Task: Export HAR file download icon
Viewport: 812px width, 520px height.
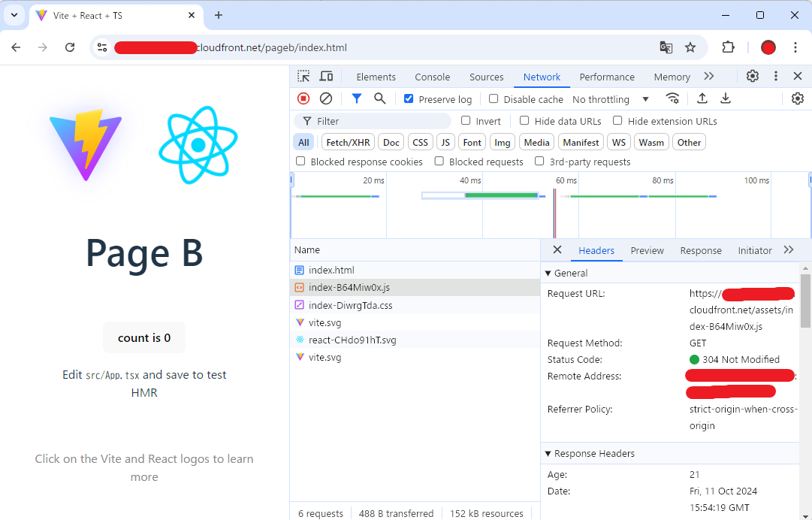Action: 726,98
